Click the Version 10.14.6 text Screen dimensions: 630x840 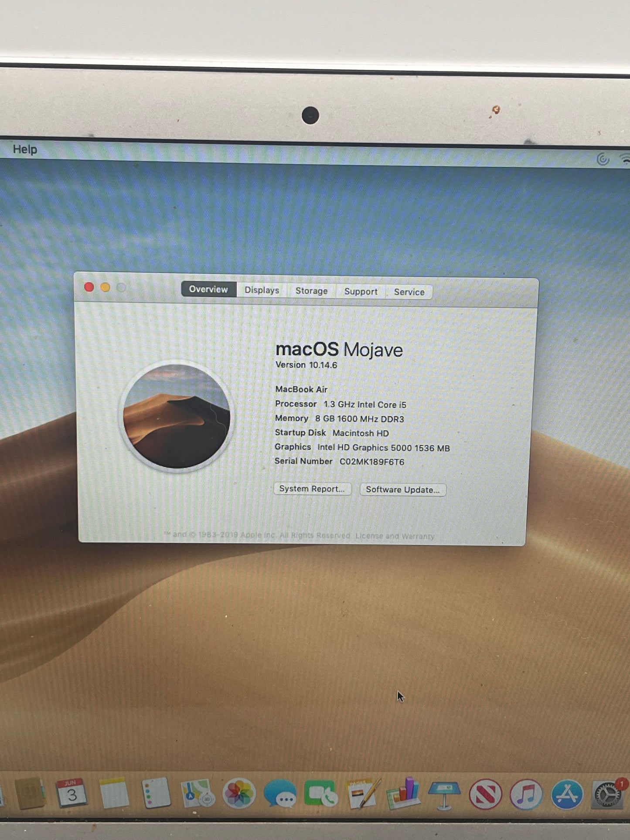pyautogui.click(x=306, y=365)
